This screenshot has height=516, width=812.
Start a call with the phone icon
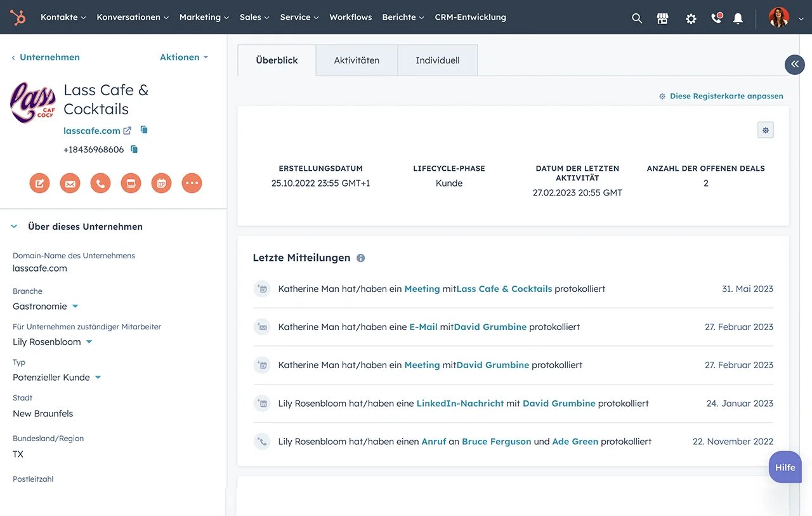click(100, 183)
